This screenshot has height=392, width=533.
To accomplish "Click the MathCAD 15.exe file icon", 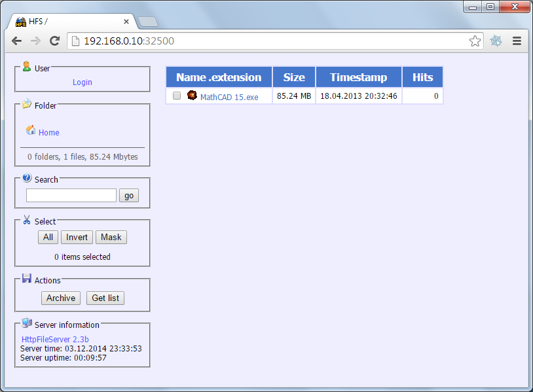I will tap(192, 95).
